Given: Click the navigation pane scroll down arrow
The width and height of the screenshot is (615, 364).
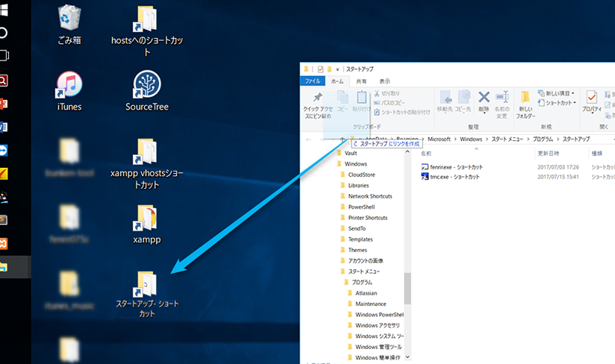Looking at the screenshot, I should (408, 357).
